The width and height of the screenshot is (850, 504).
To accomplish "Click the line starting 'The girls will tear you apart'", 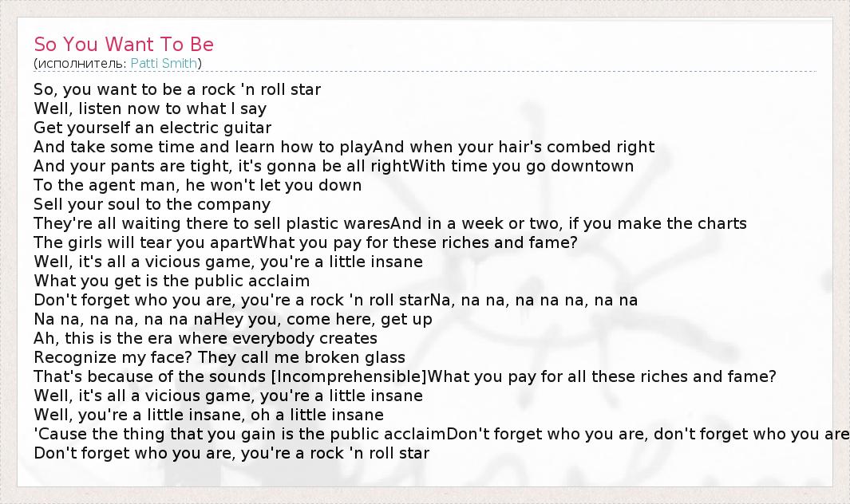I will pyautogui.click(x=306, y=242).
